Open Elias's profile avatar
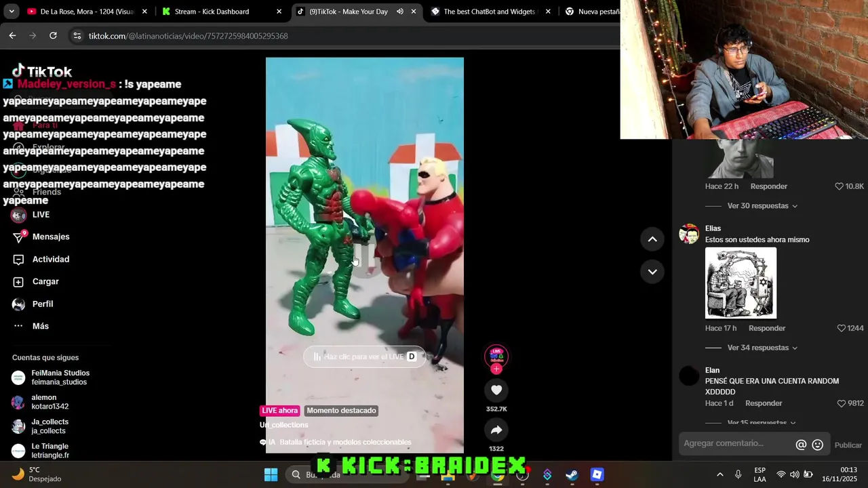 point(689,234)
